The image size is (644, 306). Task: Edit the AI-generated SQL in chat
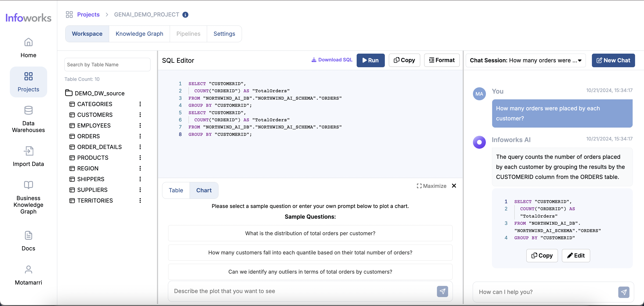click(x=576, y=256)
